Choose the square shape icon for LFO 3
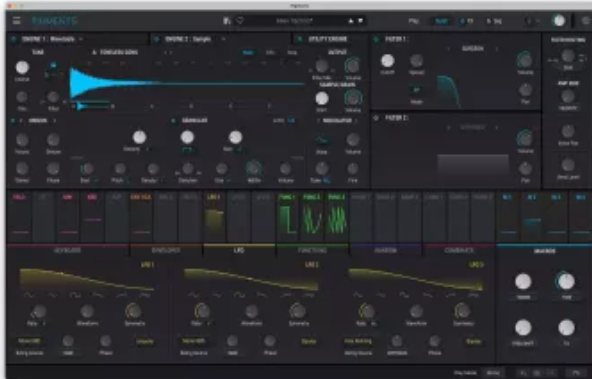Viewport: 592px width, 379px height. [x=404, y=295]
